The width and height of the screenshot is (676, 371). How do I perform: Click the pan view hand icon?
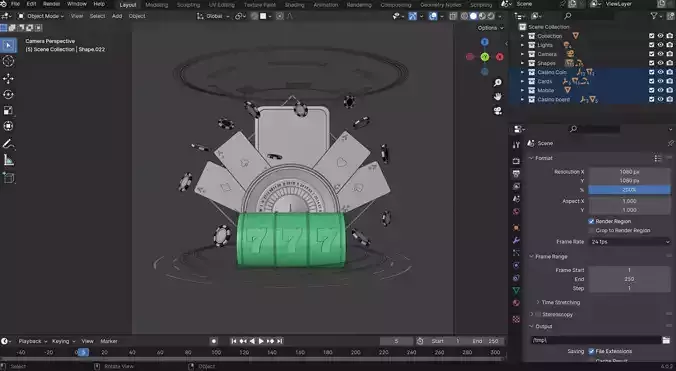coord(498,96)
